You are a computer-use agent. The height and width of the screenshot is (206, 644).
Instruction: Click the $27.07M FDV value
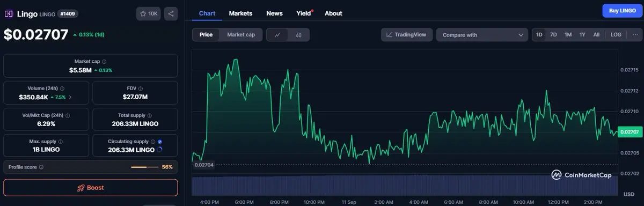[x=135, y=97]
